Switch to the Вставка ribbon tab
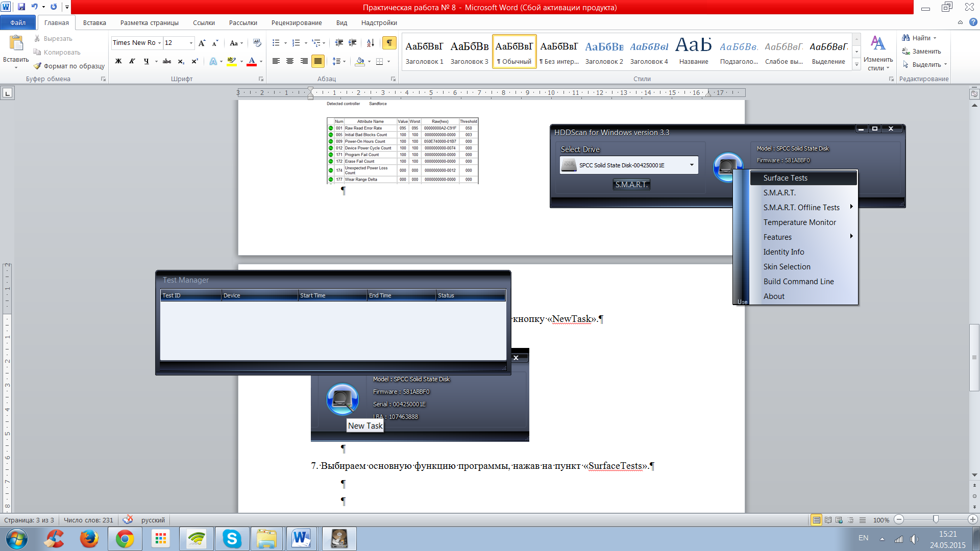Image resolution: width=980 pixels, height=551 pixels. point(94,22)
